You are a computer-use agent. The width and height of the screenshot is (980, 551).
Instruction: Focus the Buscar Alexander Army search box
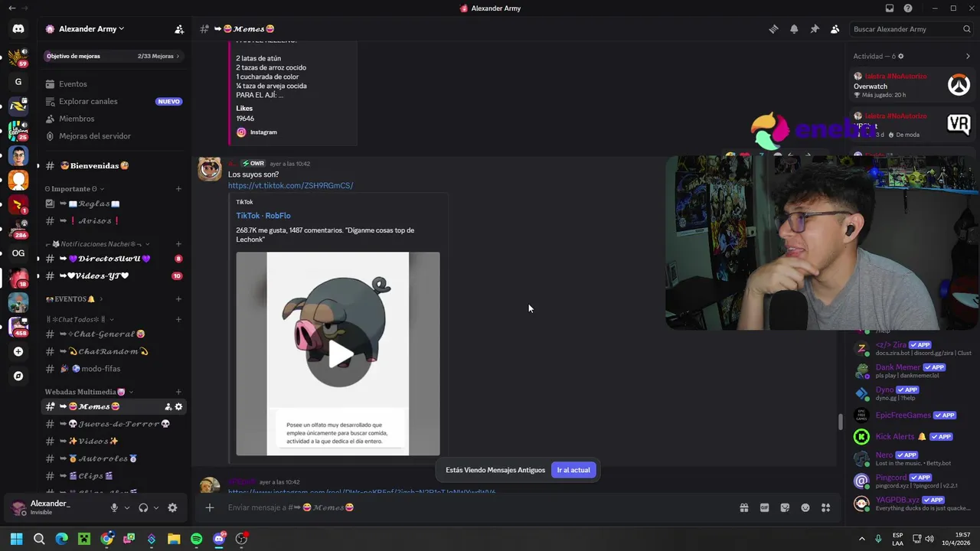(x=913, y=29)
